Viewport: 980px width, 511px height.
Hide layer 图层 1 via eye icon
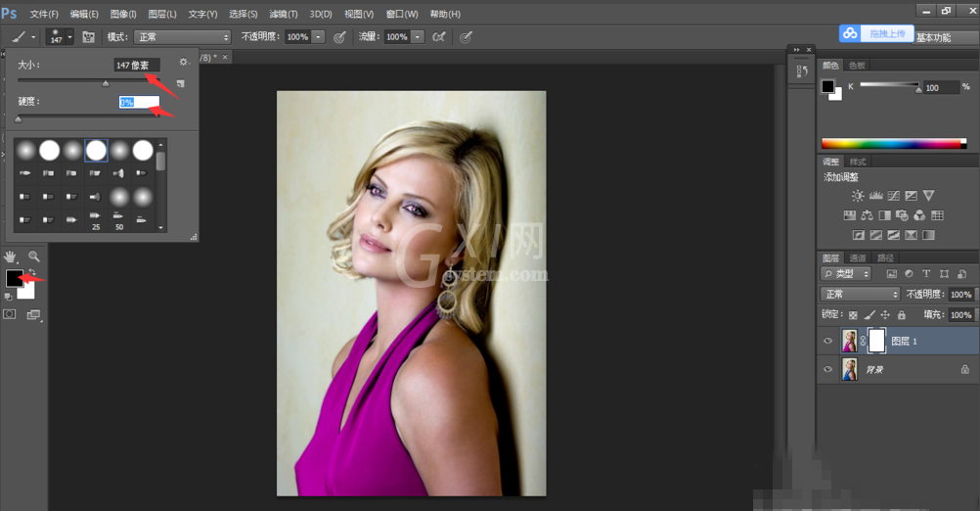828,341
